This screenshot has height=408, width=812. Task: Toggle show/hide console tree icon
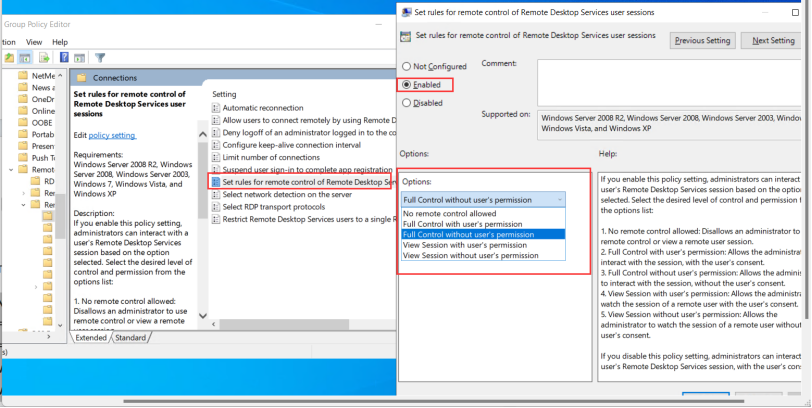pos(24,58)
